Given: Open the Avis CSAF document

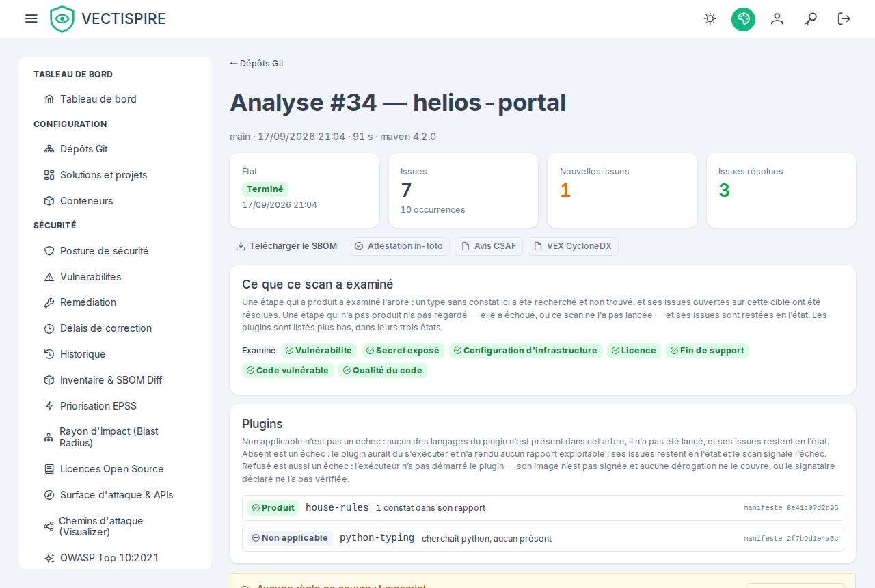Looking at the screenshot, I should point(489,246).
